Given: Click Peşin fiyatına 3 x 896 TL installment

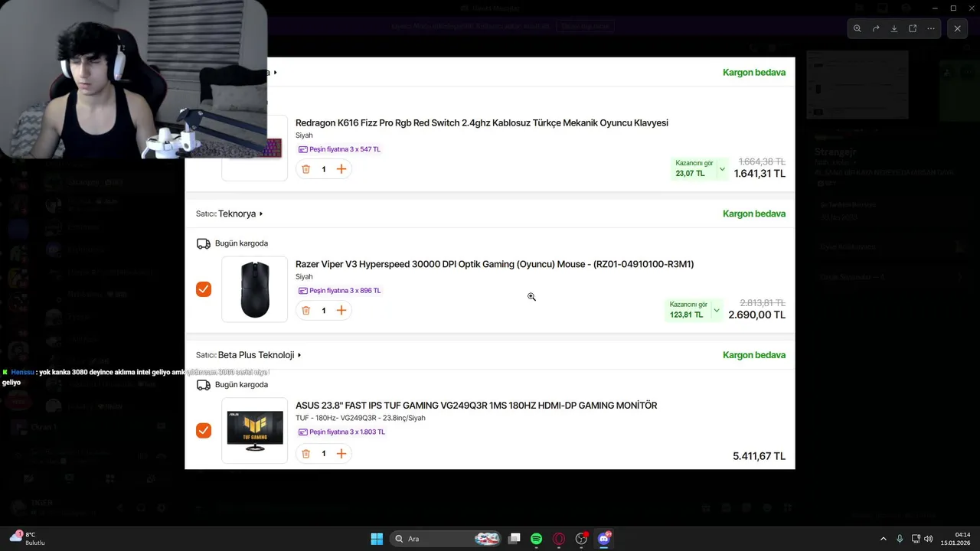Looking at the screenshot, I should coord(339,291).
